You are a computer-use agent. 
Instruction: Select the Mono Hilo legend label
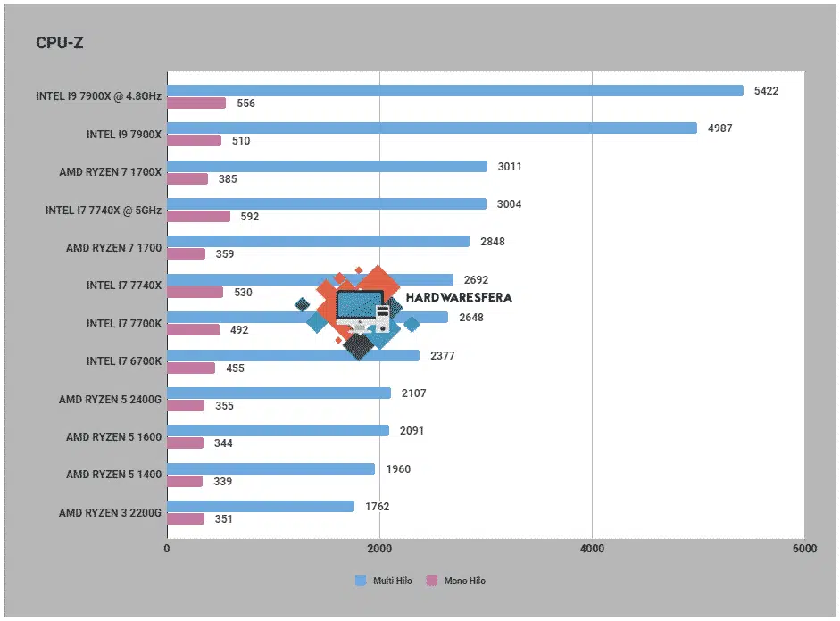pos(464,580)
